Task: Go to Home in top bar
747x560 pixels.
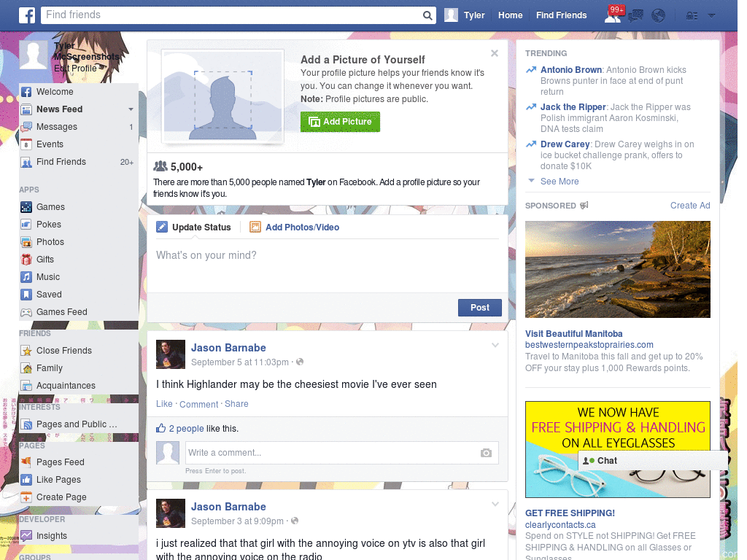Action: click(x=510, y=15)
